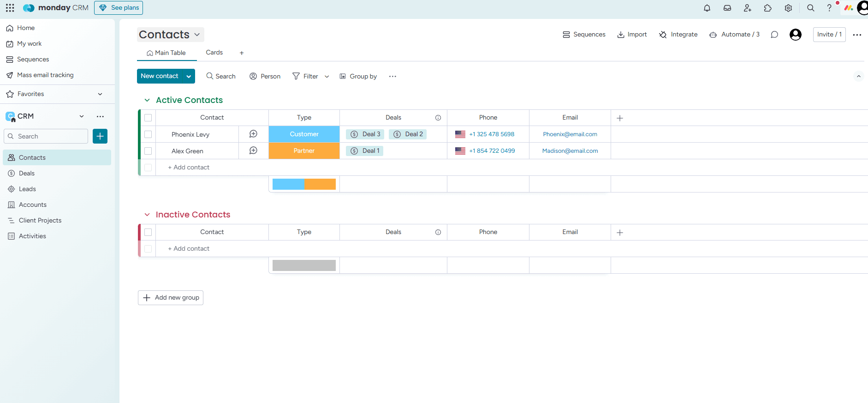Viewport: 868px width, 403px height.
Task: Collapse the board header with arrow
Action: point(858,76)
